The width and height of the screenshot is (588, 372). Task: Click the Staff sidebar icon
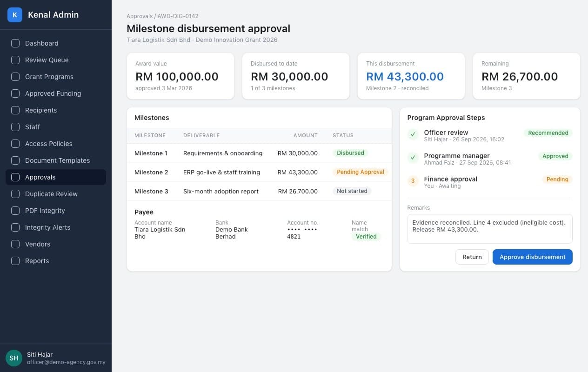tap(15, 127)
